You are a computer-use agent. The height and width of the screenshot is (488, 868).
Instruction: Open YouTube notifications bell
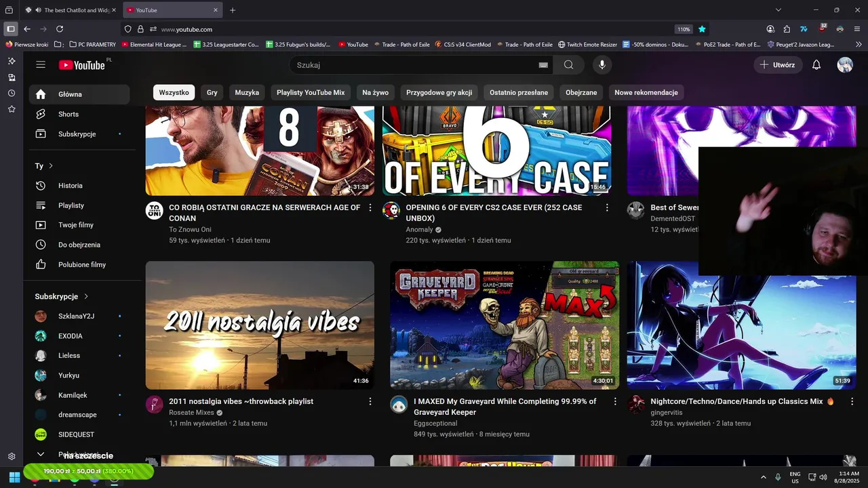[816, 65]
